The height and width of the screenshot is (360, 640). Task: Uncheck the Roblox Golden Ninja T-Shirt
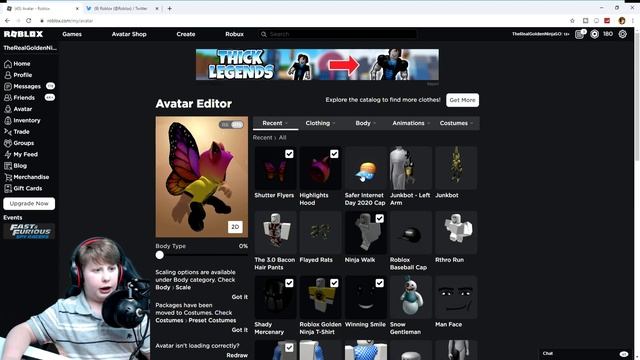pos(334,283)
